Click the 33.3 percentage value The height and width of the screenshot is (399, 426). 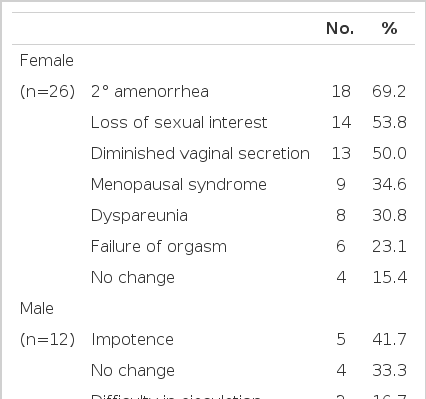tap(389, 370)
